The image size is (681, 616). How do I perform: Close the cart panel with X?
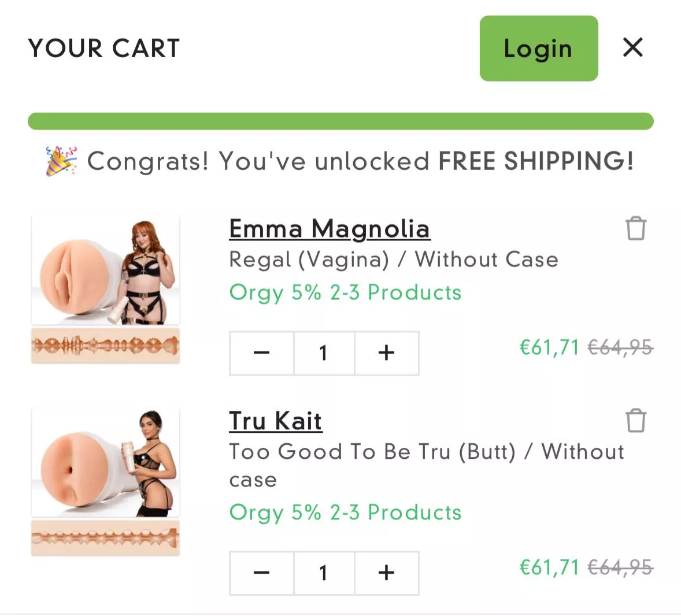point(633,47)
